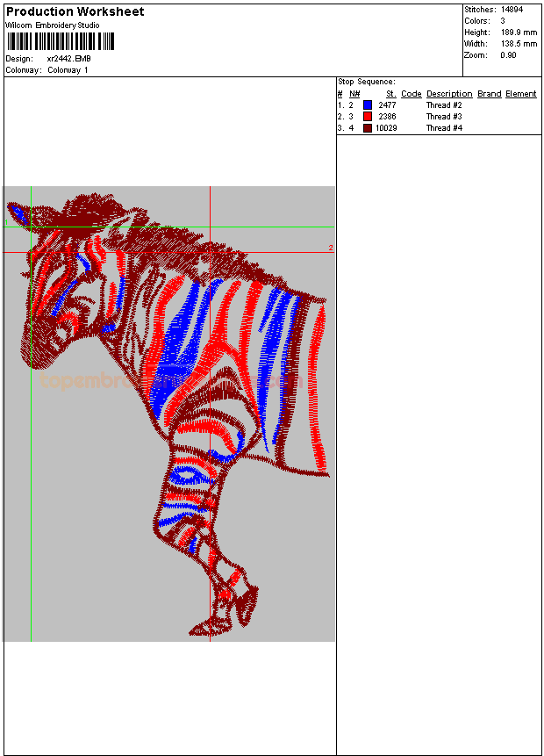Click the N# column header
This screenshot has width=544, height=756.
pyautogui.click(x=354, y=94)
